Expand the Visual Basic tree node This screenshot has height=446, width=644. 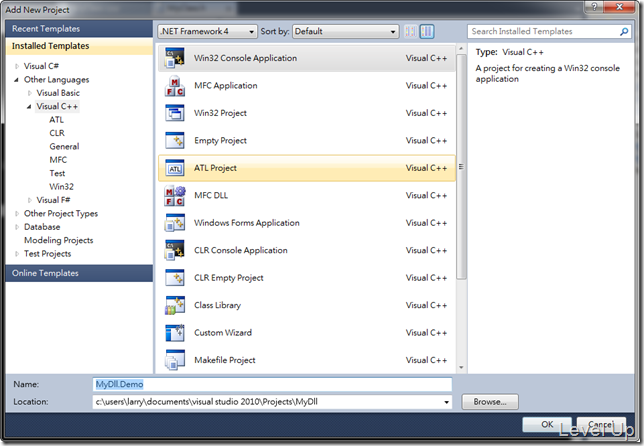[x=30, y=93]
